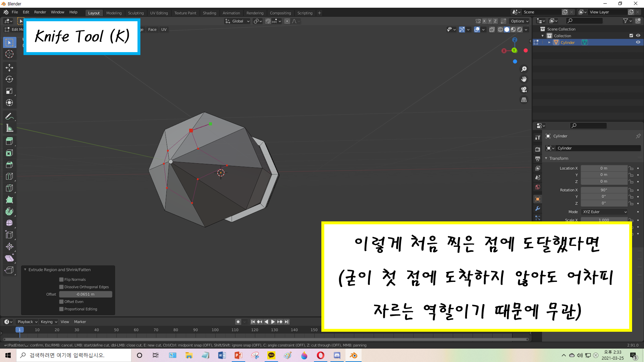Select the Annotate pencil tool
Viewport: 644px width, 362px height.
pyautogui.click(x=9, y=116)
